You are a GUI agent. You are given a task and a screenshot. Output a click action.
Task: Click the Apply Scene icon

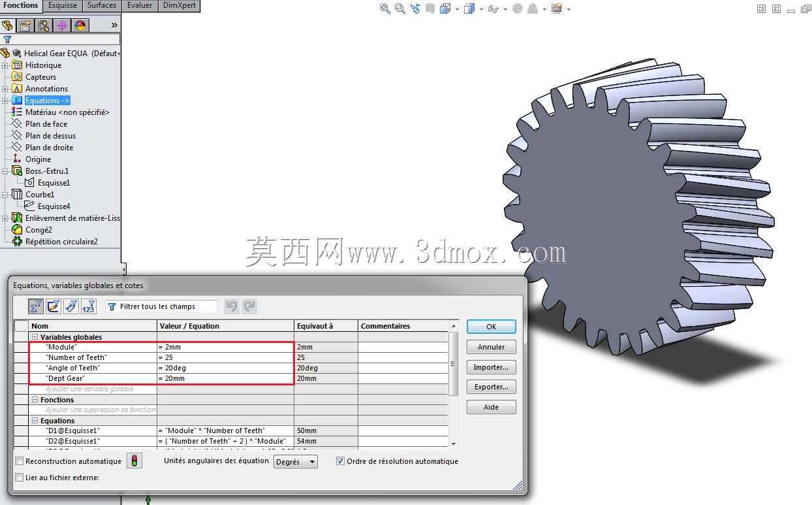[533, 8]
